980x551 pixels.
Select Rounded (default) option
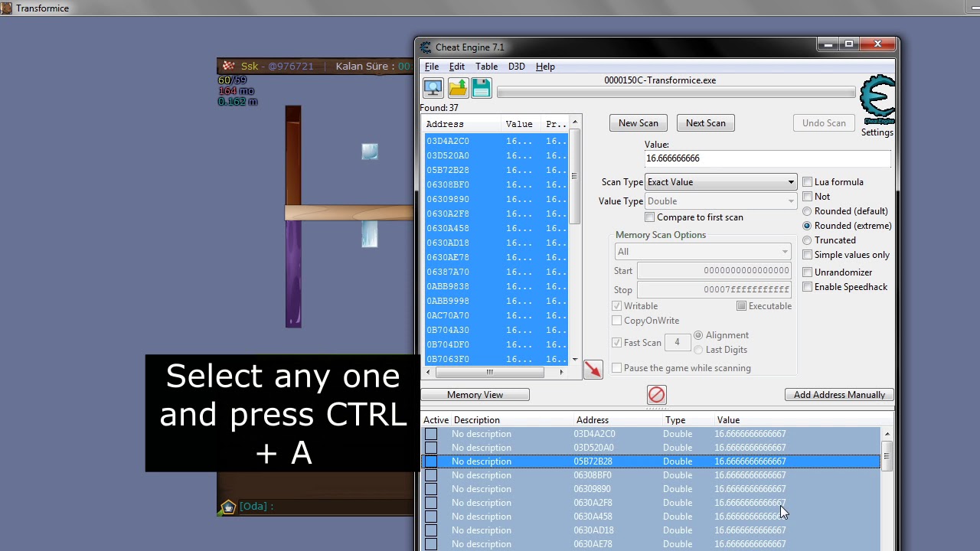pos(807,211)
